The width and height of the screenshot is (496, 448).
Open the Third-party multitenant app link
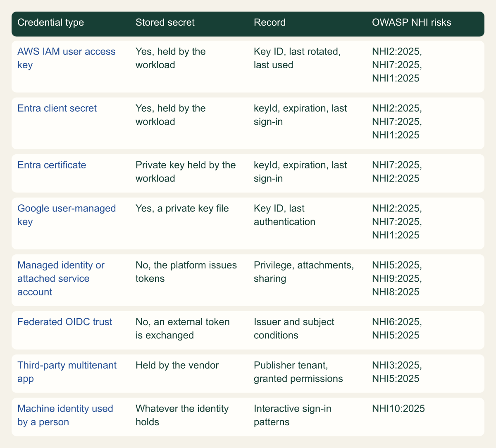[67, 372]
